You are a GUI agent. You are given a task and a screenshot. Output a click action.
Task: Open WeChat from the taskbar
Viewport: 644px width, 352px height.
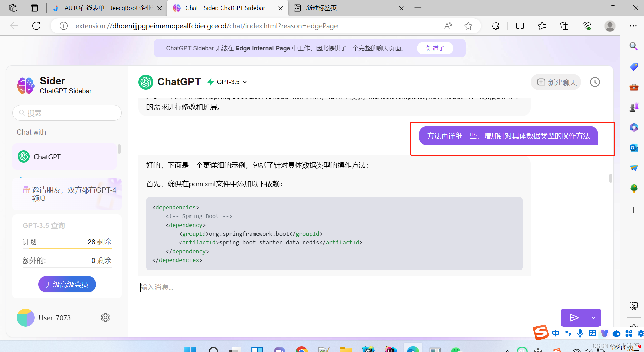coord(456,350)
